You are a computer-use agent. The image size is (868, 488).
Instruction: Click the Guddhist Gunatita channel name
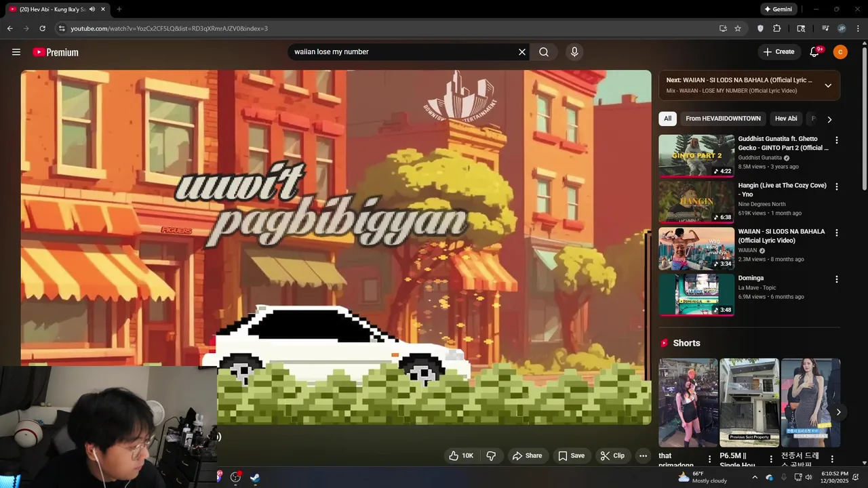[x=760, y=158]
